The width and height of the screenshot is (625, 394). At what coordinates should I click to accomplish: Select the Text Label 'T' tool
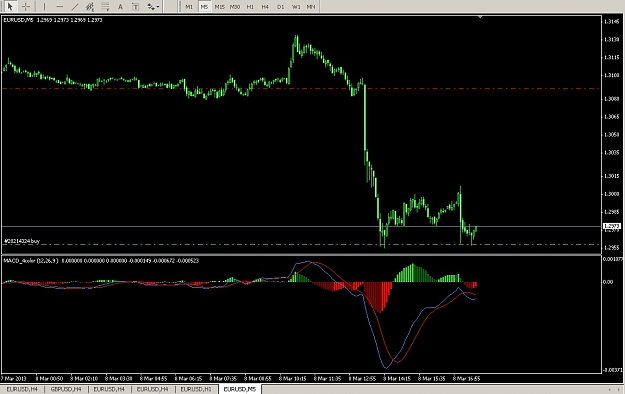coord(135,6)
